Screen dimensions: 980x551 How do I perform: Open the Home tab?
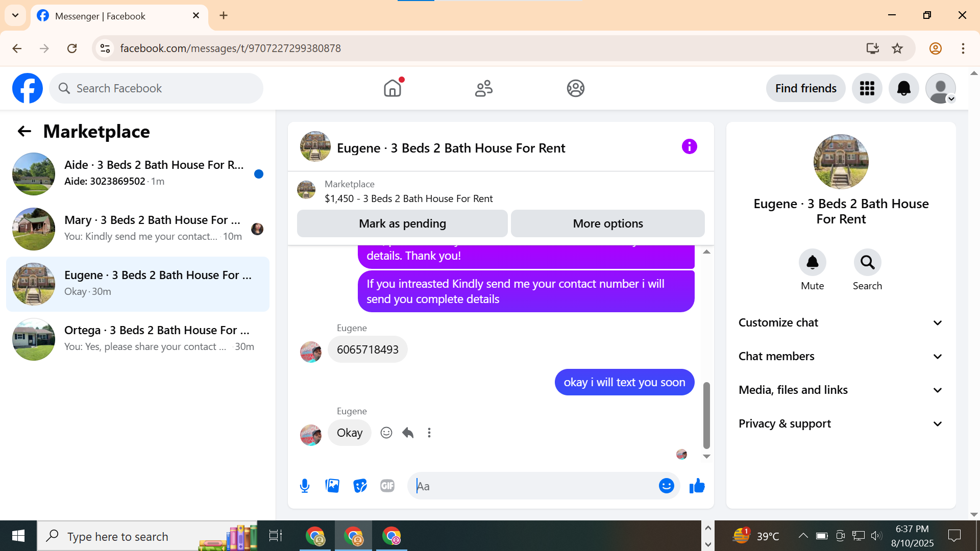[x=393, y=88]
